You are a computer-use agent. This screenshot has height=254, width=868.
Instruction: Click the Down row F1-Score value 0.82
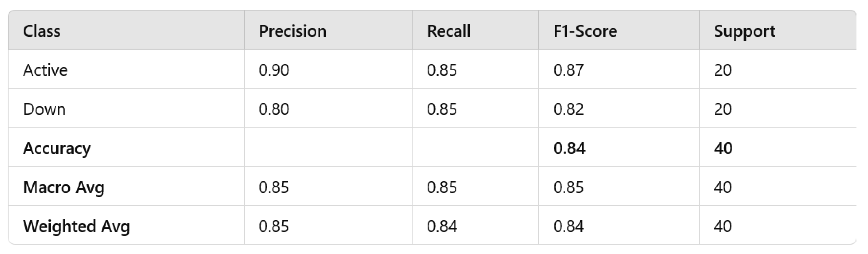pos(569,109)
